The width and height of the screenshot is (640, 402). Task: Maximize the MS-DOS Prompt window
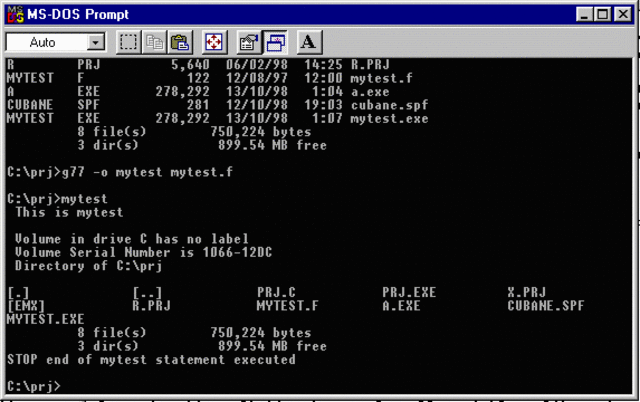602,15
